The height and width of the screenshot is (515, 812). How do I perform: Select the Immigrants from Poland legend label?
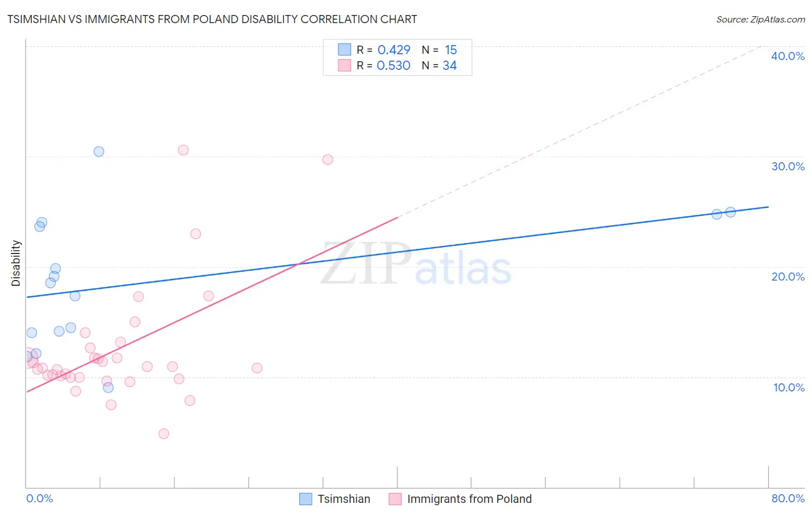point(469,499)
